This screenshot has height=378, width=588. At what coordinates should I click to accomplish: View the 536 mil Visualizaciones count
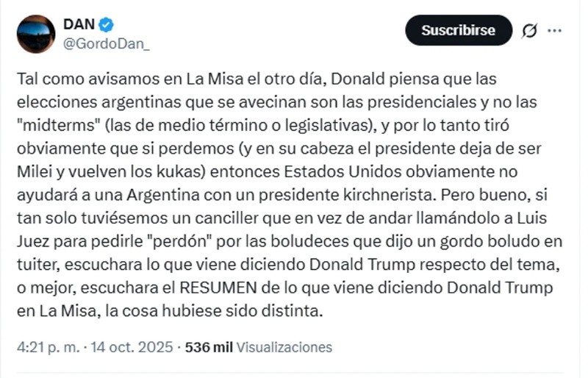(259, 347)
